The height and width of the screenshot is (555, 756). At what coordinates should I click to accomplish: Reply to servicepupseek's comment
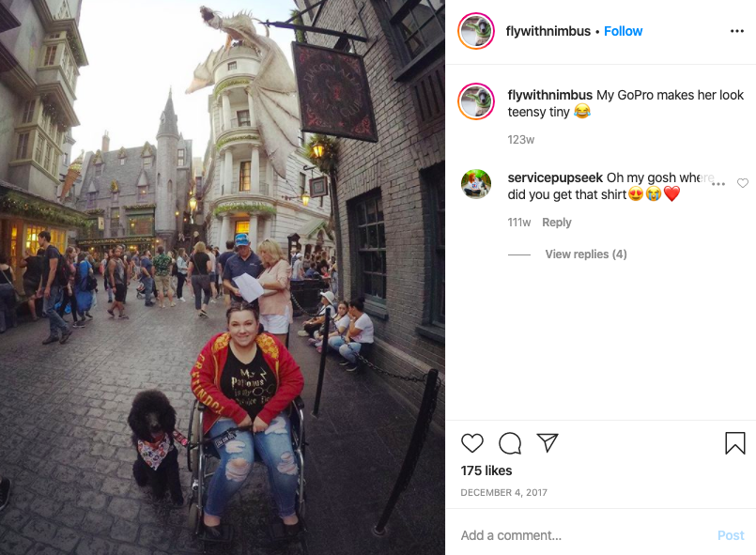(556, 223)
